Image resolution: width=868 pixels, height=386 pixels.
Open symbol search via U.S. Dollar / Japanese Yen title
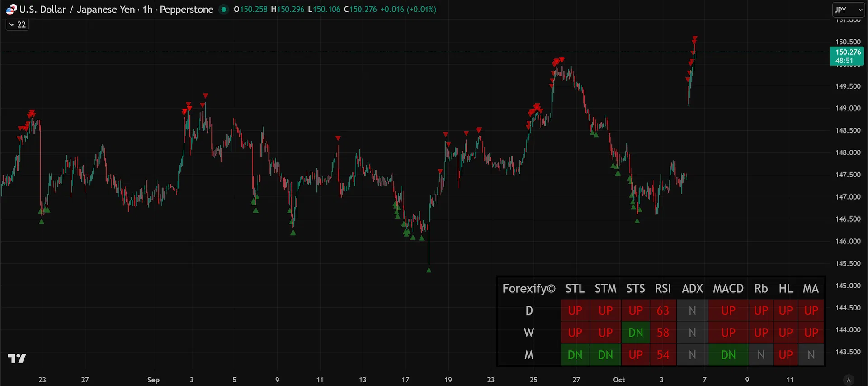click(77, 10)
